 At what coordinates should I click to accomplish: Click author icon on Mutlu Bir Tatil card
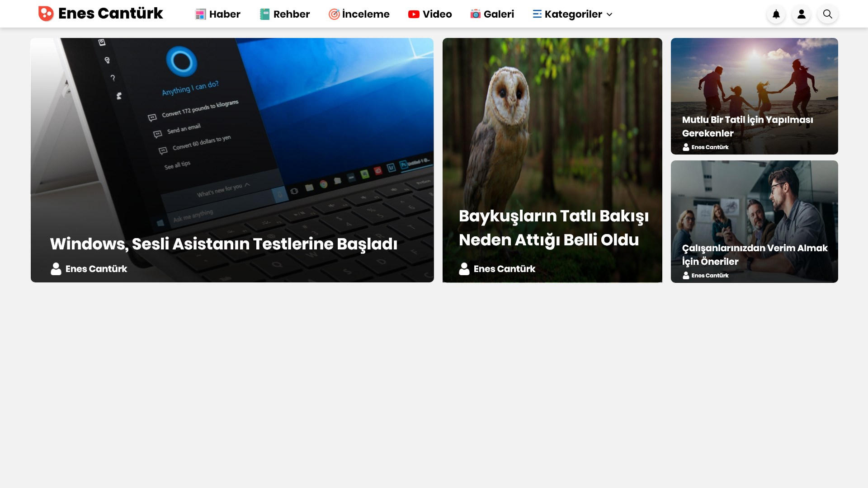(x=686, y=147)
